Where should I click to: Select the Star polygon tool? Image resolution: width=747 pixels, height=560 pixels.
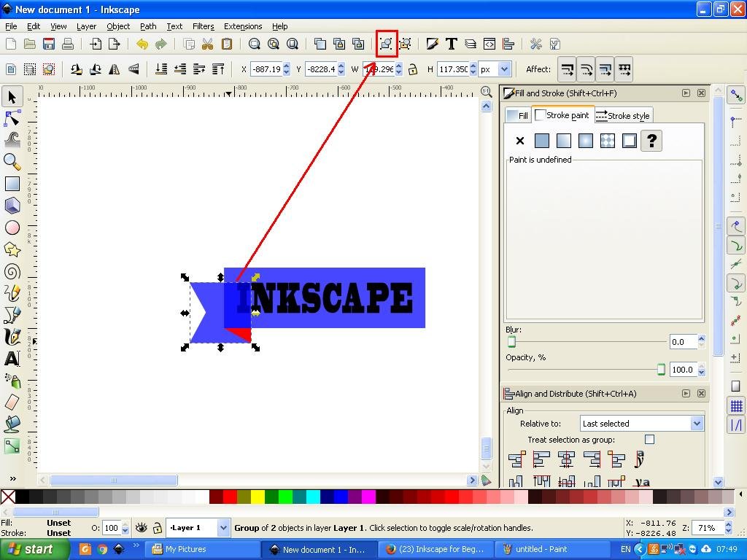click(x=12, y=249)
